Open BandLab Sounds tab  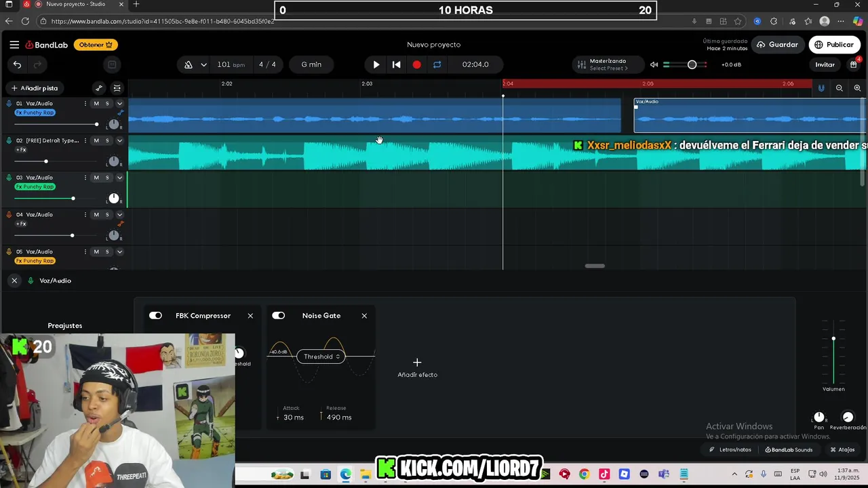789,450
